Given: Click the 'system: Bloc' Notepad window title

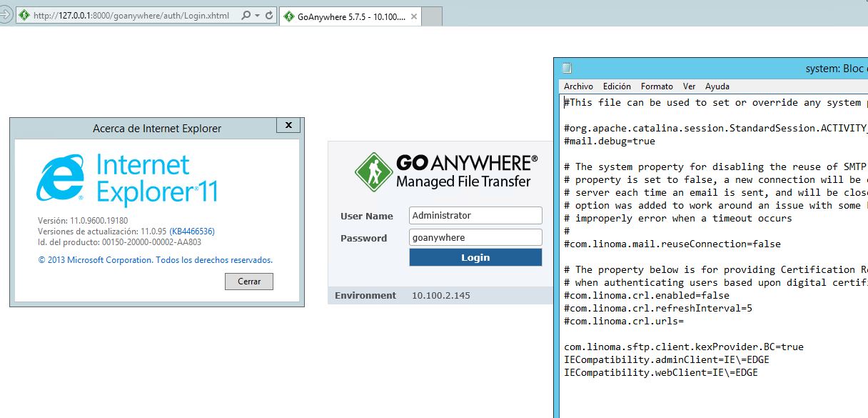Looking at the screenshot, I should click(x=835, y=69).
